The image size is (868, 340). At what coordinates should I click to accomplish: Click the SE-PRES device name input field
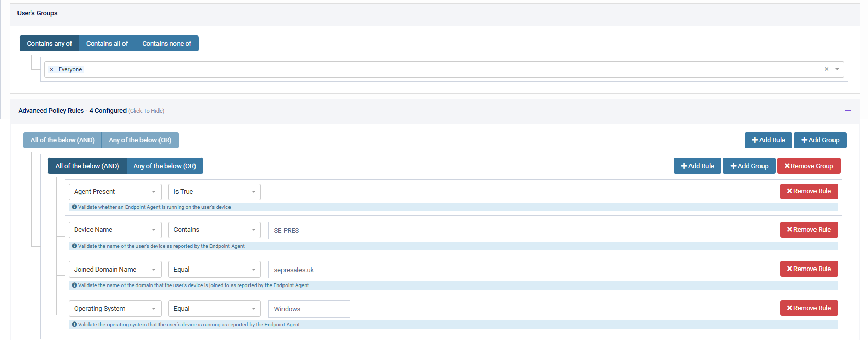point(309,230)
